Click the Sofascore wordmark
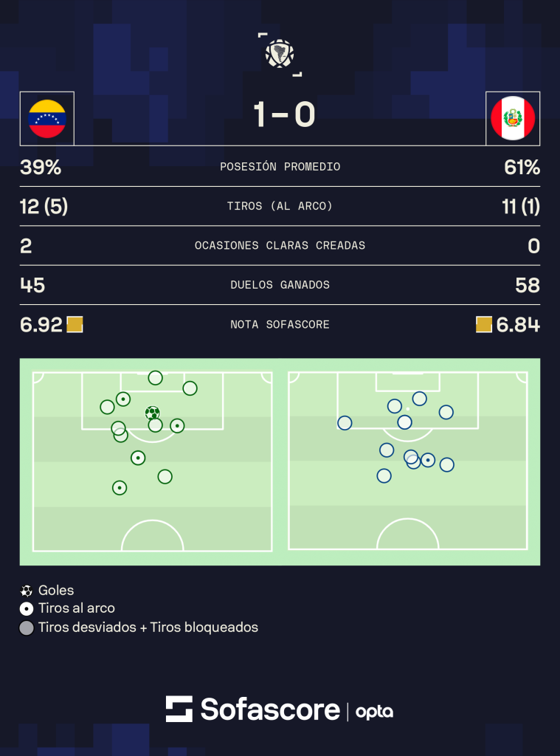 pos(270,709)
